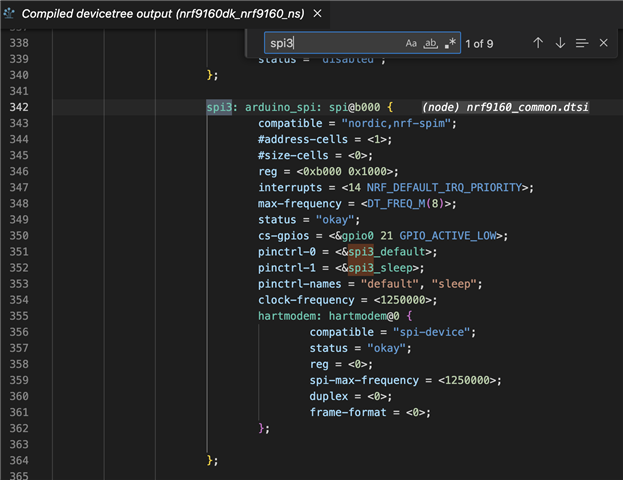Viewport: 623px width, 480px height.
Task: Click the '1 of 9' match counter
Action: tap(481, 43)
